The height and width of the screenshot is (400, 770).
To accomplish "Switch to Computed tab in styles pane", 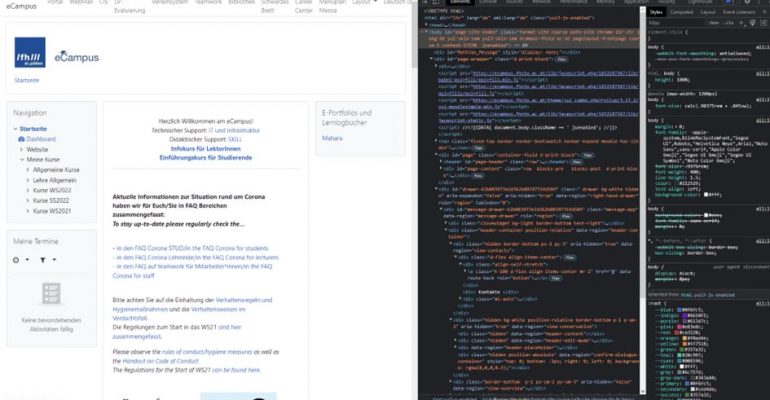I will [x=682, y=12].
